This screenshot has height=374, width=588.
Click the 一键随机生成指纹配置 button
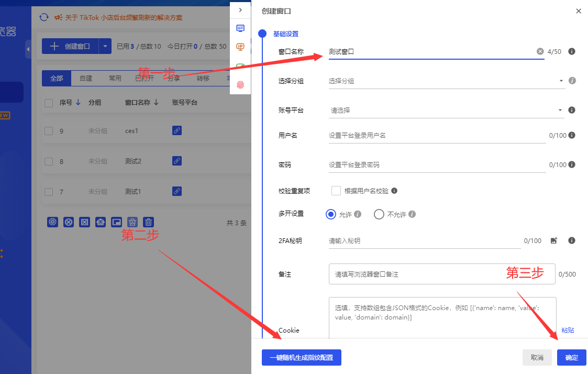coord(301,358)
